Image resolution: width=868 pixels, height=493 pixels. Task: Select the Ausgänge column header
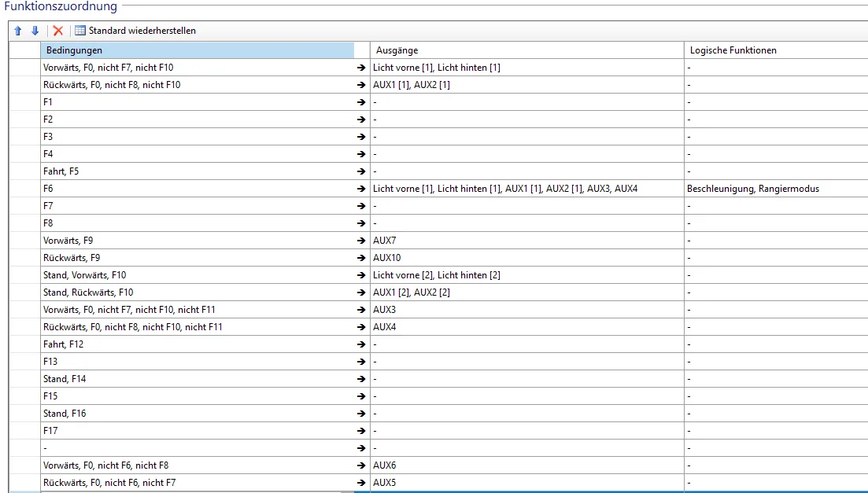(x=527, y=50)
